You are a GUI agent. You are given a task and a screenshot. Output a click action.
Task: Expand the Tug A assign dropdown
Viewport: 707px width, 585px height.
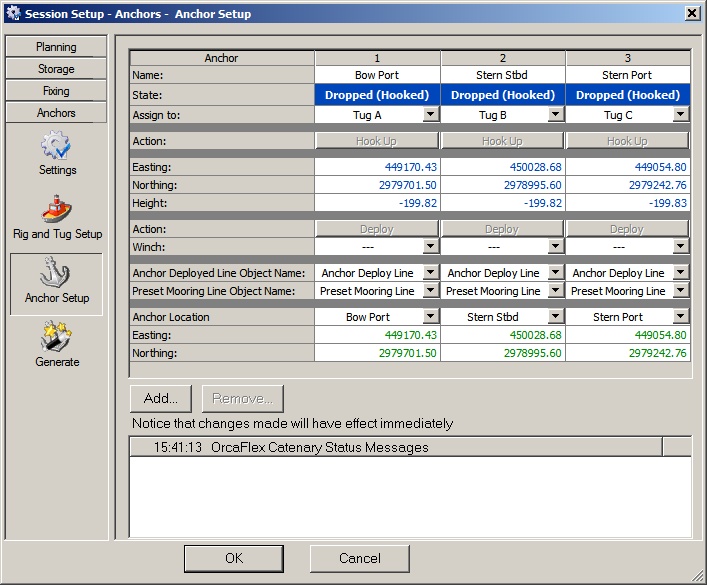[430, 115]
